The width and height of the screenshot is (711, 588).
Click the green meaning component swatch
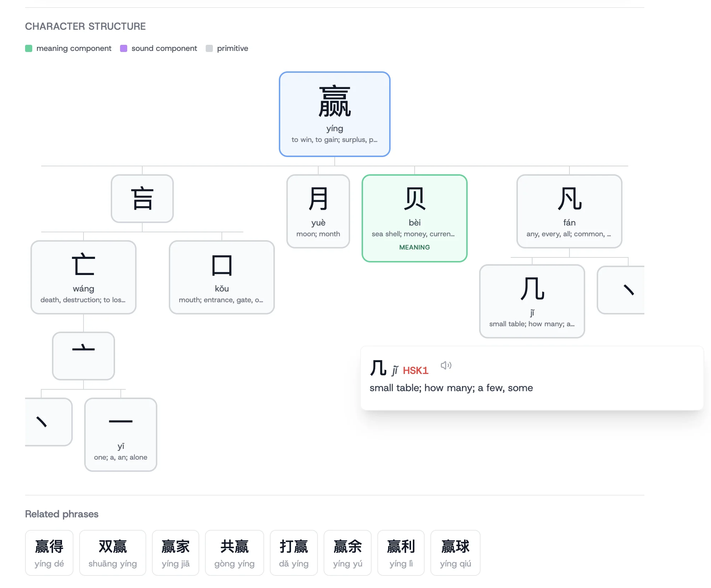click(x=29, y=48)
